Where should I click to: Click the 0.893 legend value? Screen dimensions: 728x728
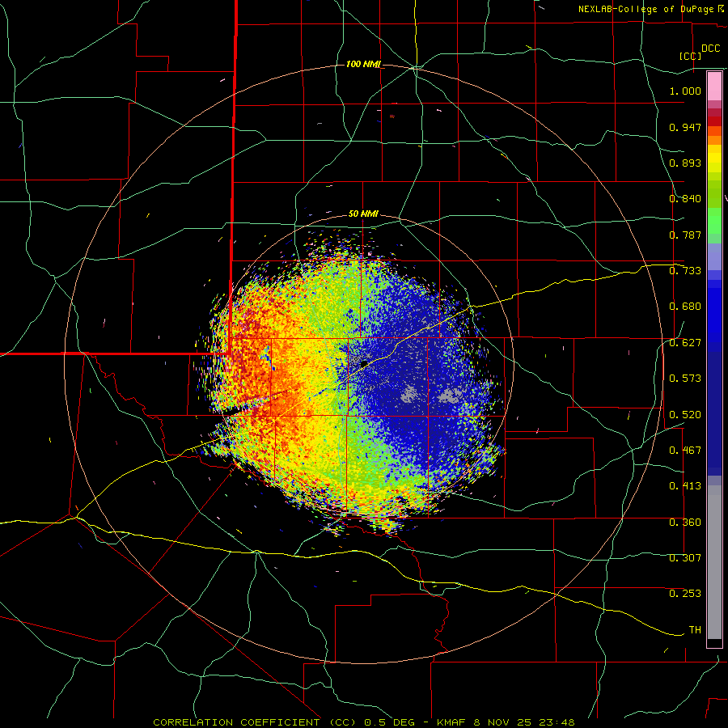coord(685,163)
